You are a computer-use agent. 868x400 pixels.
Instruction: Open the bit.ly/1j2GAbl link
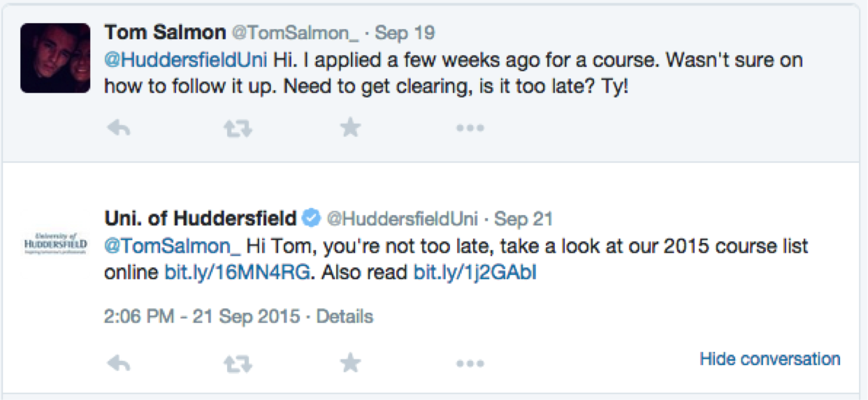coord(475,272)
